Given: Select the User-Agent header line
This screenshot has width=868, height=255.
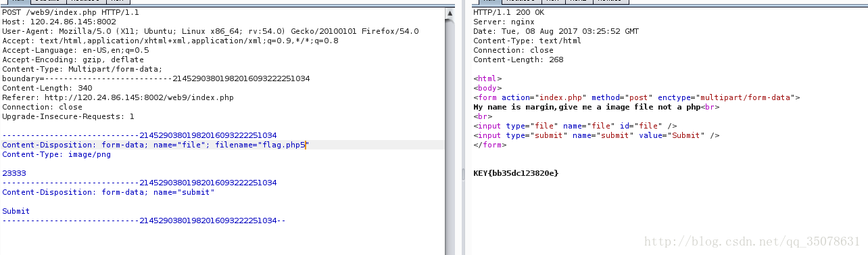Looking at the screenshot, I should 210,31.
